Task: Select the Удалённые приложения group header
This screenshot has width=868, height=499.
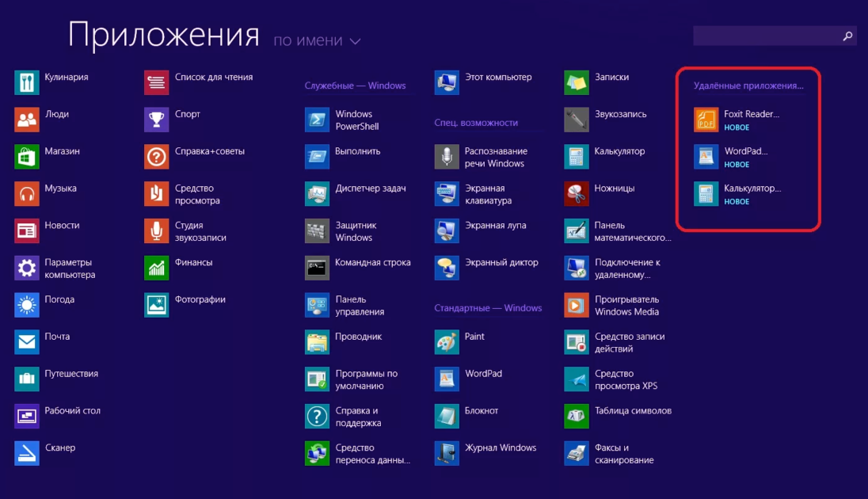Action: [748, 86]
